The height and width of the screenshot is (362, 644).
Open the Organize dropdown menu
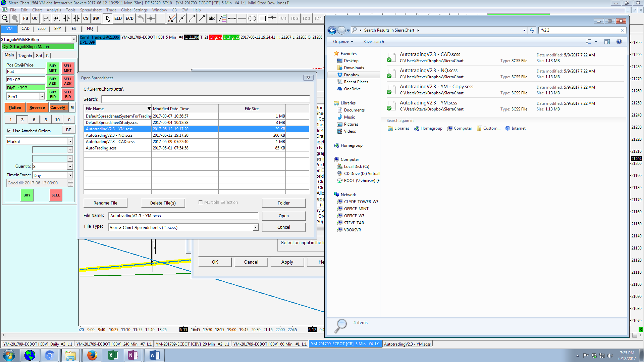pos(343,42)
